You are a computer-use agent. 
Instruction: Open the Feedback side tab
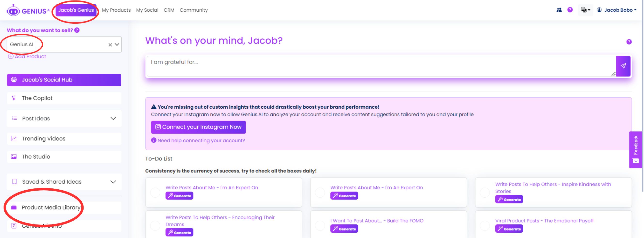(636, 149)
